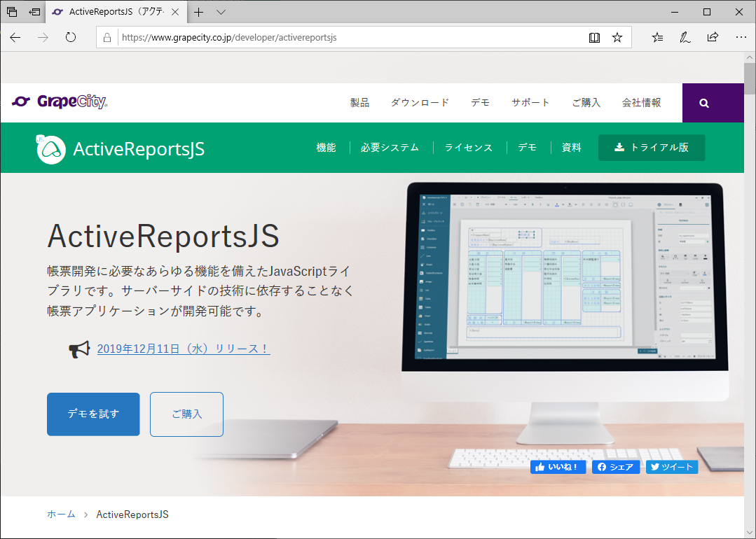756x539 pixels.
Task: Open 資料 in green bar
Action: tap(571, 148)
